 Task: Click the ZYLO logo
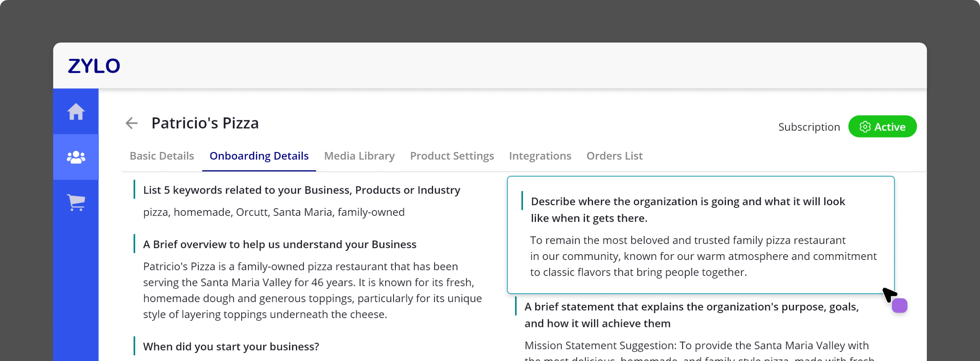tap(94, 66)
